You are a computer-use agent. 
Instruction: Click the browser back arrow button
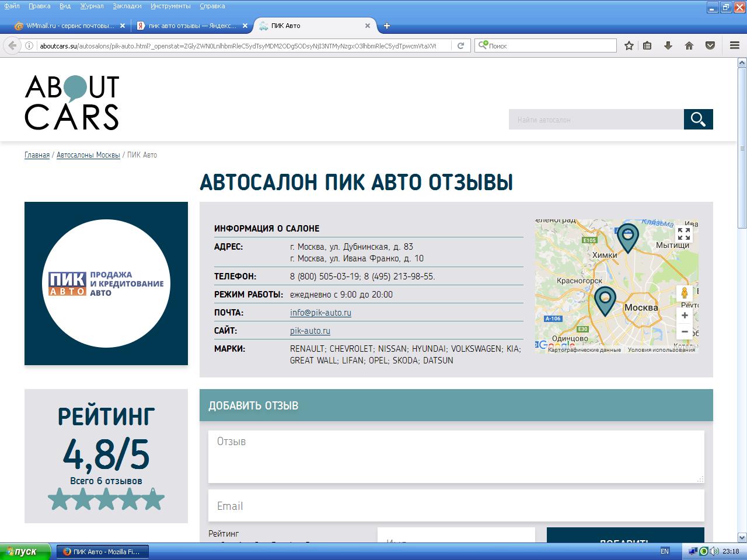point(12,45)
